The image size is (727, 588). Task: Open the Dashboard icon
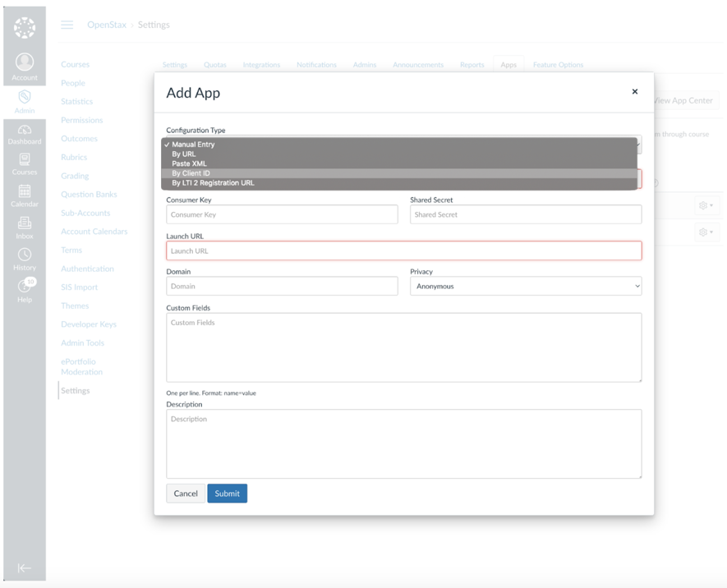[25, 129]
